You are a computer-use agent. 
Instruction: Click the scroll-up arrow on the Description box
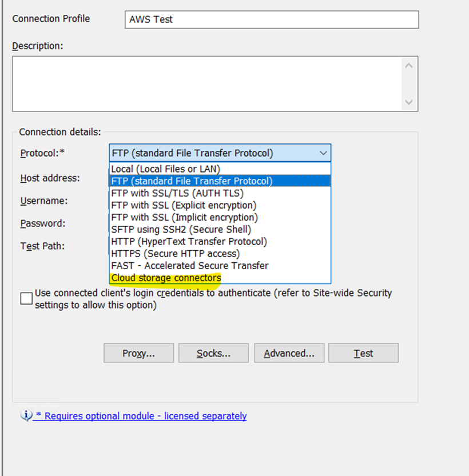[409, 65]
